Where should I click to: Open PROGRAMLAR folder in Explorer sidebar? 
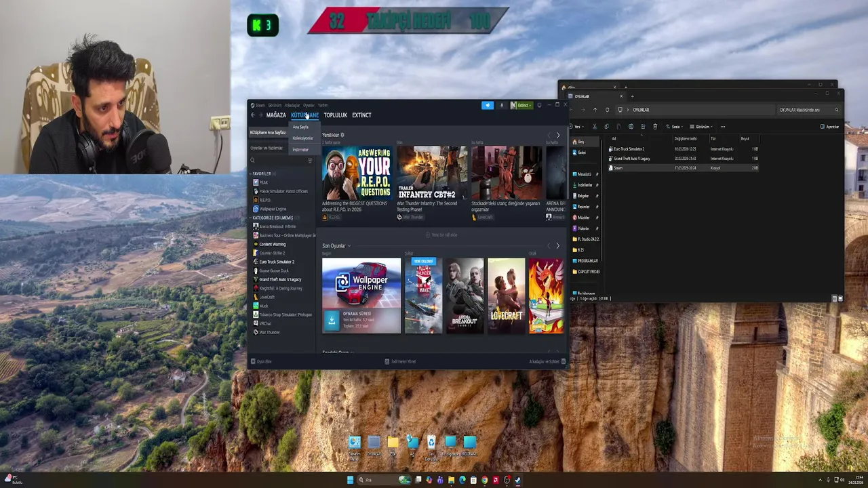[x=585, y=261]
